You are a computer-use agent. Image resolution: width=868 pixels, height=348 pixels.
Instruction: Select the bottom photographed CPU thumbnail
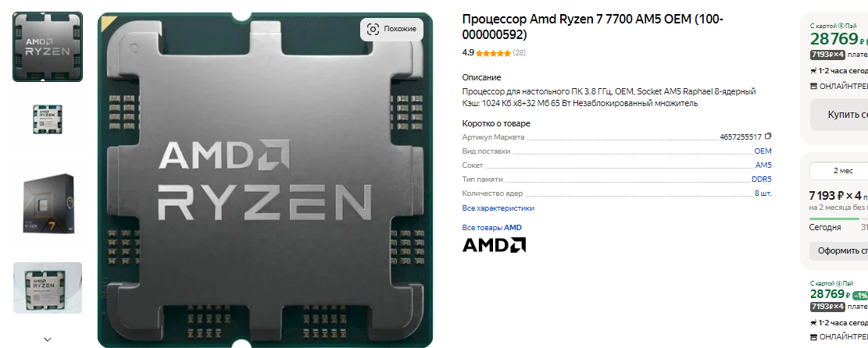click(48, 288)
